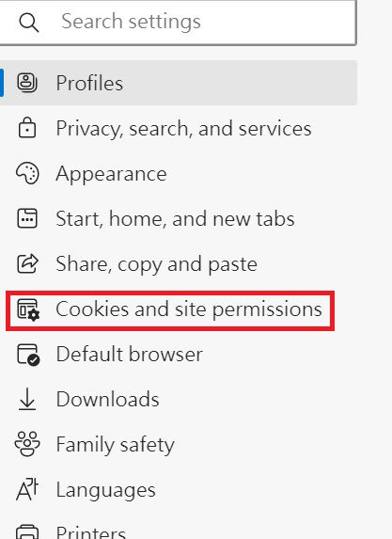
Task: Click the Start, home tabs window icon
Action: (27, 218)
